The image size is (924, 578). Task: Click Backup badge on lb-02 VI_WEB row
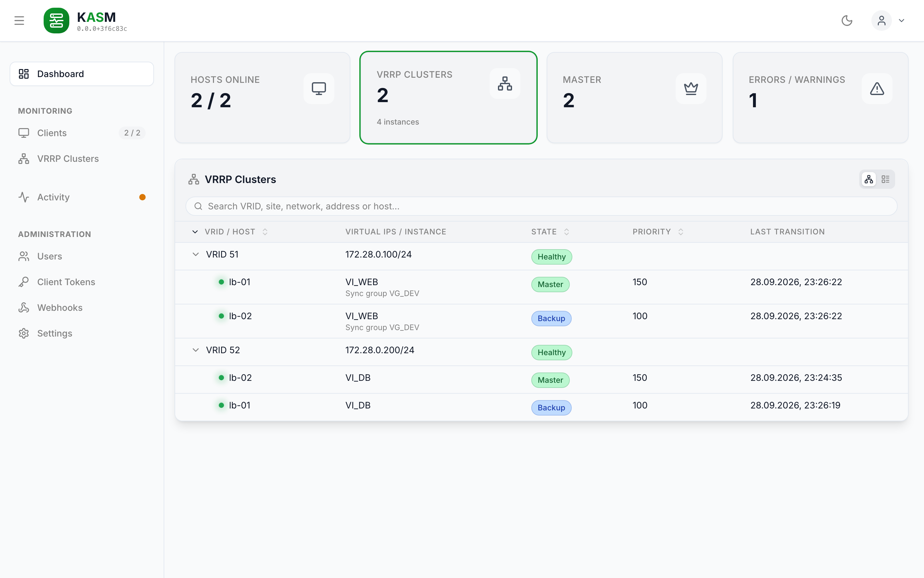551,319
